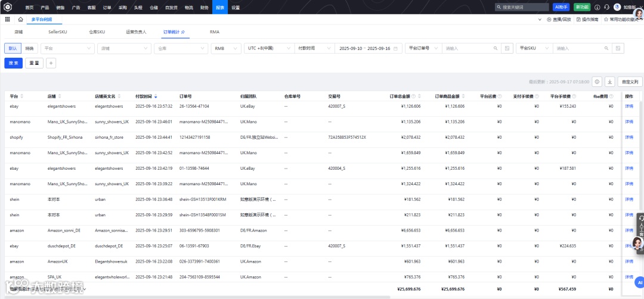Click the AI助手 button

tap(561, 7)
